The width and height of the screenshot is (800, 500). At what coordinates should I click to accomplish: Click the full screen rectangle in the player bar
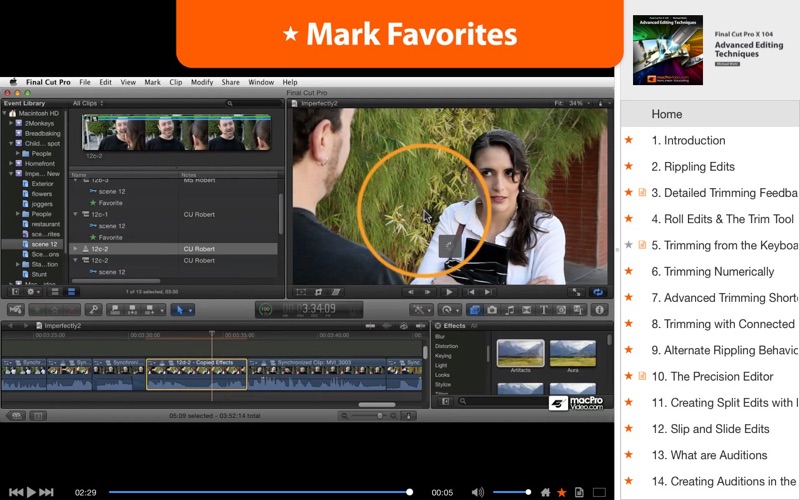599,492
